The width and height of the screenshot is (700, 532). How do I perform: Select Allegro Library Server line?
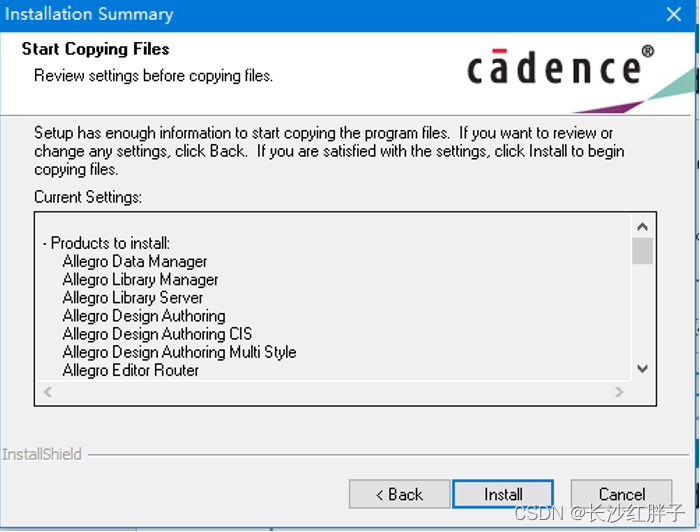[x=133, y=298]
